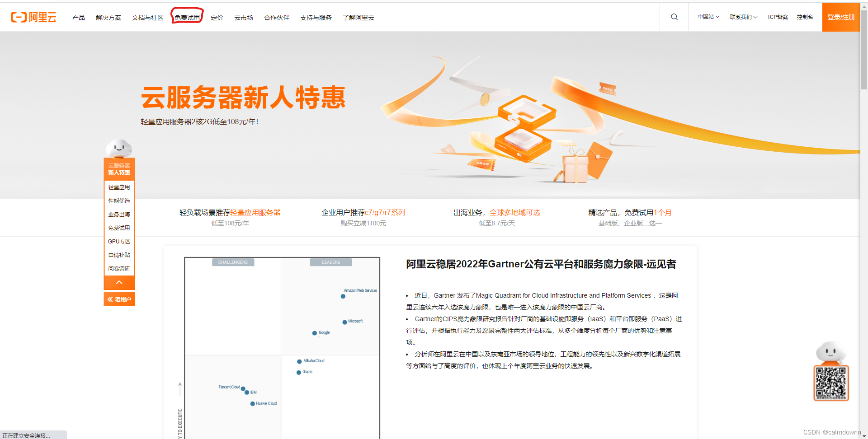Open c7/g7/r7系列 enterprise recommendation

[x=385, y=212]
